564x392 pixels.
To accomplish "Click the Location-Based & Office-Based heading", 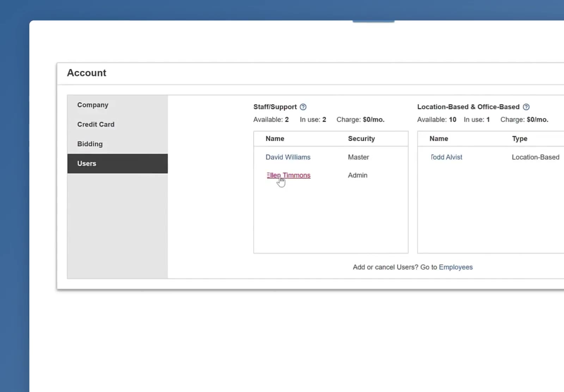I will [468, 107].
